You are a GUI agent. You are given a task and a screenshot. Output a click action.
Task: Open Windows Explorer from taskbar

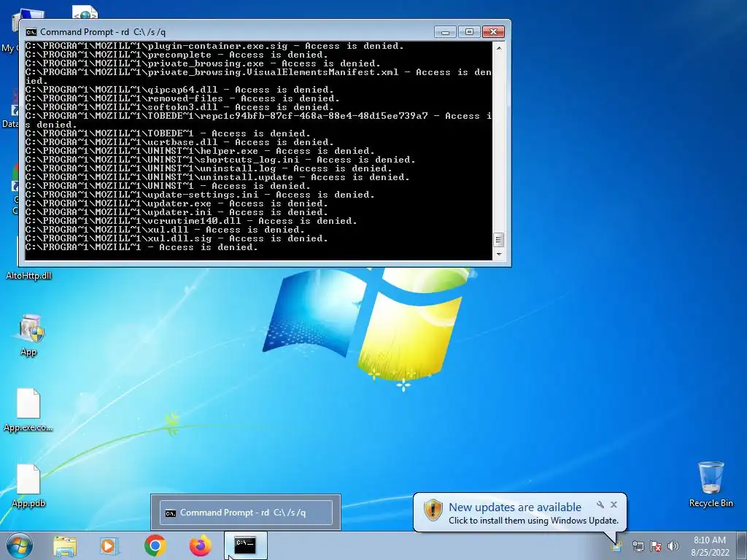(x=65, y=546)
